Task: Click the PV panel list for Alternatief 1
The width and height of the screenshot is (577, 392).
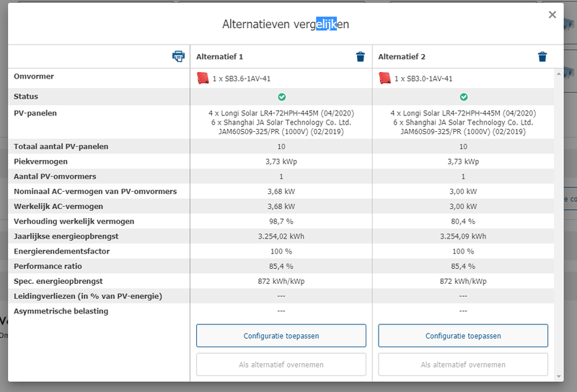Action: click(281, 122)
